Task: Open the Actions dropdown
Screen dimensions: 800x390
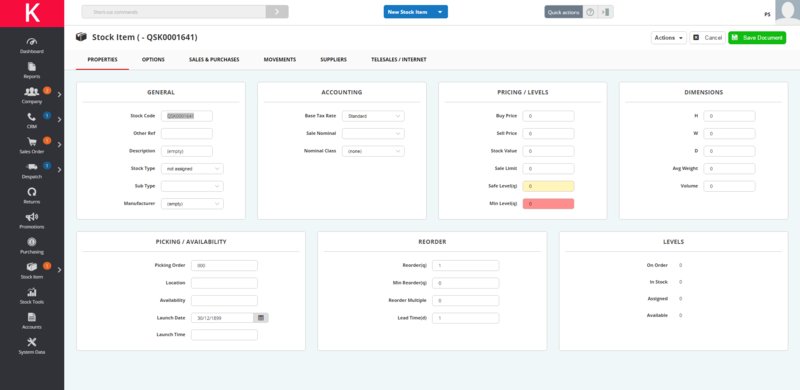Action: point(668,38)
